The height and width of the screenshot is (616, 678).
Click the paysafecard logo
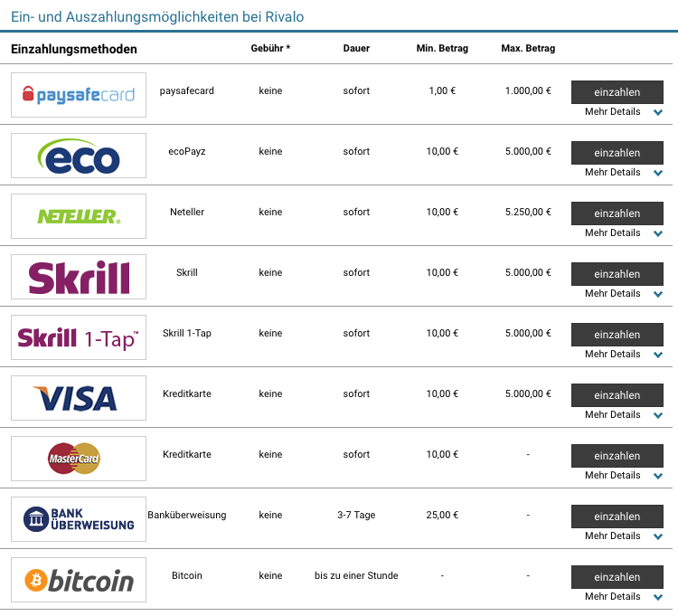[x=79, y=95]
